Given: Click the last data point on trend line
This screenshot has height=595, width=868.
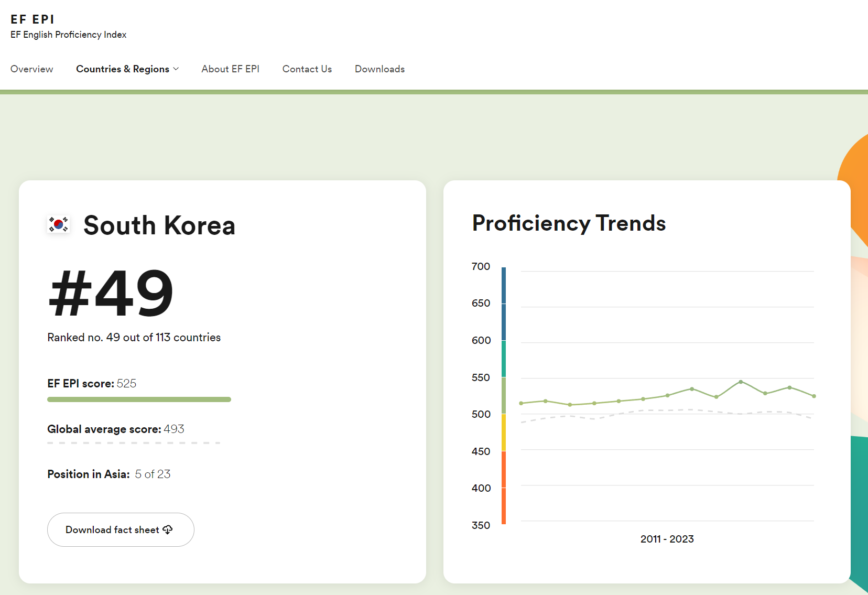Looking at the screenshot, I should [814, 396].
